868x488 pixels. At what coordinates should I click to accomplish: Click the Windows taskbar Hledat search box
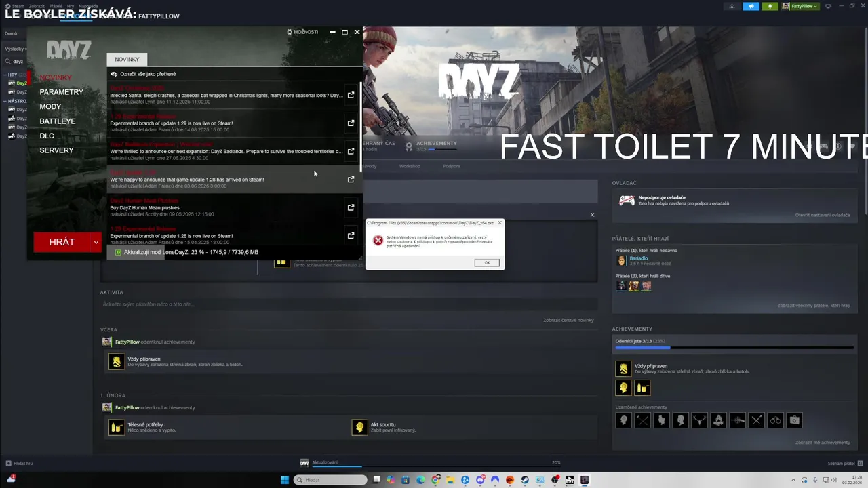point(331,480)
